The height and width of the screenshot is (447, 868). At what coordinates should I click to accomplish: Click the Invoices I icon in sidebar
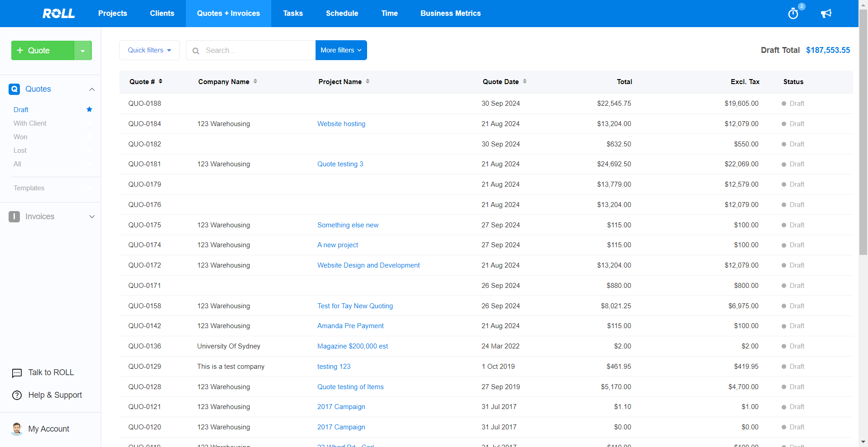point(14,216)
